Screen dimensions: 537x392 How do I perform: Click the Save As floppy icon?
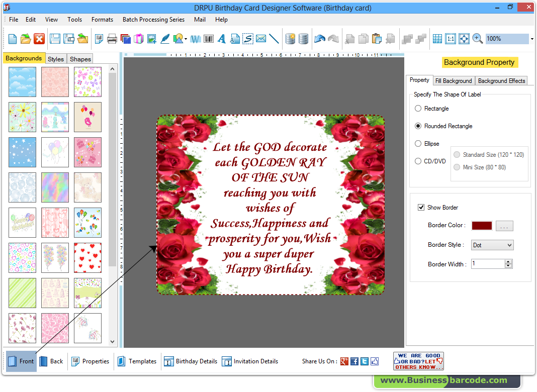69,39
